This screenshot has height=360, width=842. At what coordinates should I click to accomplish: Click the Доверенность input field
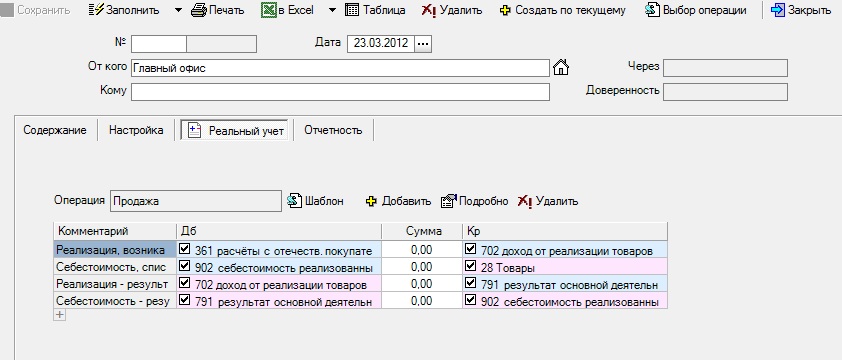725,92
